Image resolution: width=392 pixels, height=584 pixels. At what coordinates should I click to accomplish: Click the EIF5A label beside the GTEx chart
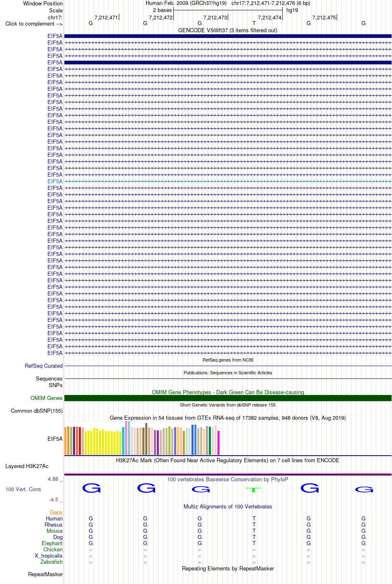coord(55,439)
